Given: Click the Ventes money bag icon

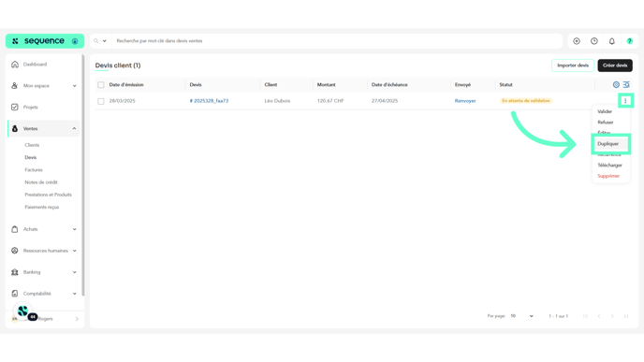Looking at the screenshot, I should pyautogui.click(x=15, y=128).
